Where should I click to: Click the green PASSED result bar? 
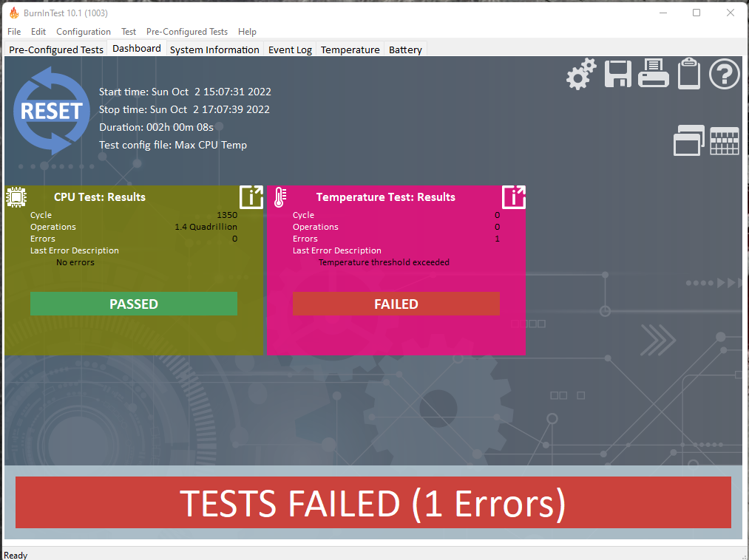tap(134, 304)
